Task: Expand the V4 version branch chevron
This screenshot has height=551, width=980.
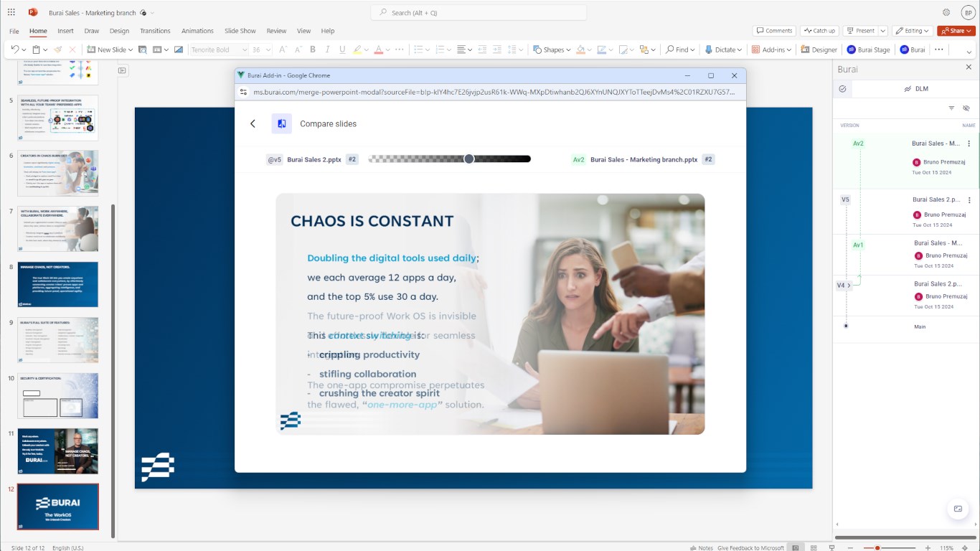Action: (x=849, y=286)
